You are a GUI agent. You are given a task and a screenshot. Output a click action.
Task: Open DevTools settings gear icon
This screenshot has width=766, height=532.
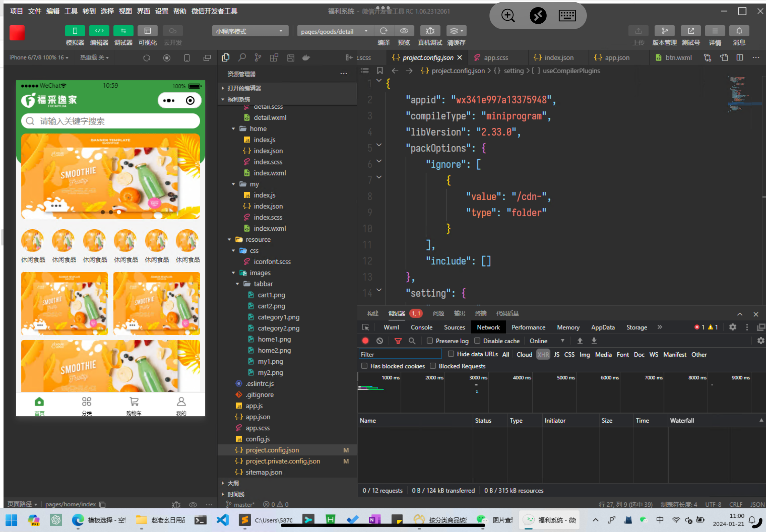[732, 327]
